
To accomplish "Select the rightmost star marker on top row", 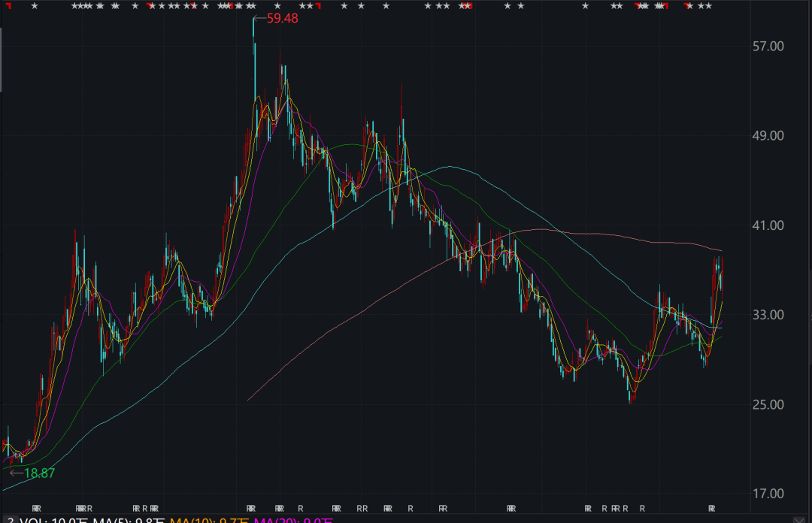I will coord(708,7).
